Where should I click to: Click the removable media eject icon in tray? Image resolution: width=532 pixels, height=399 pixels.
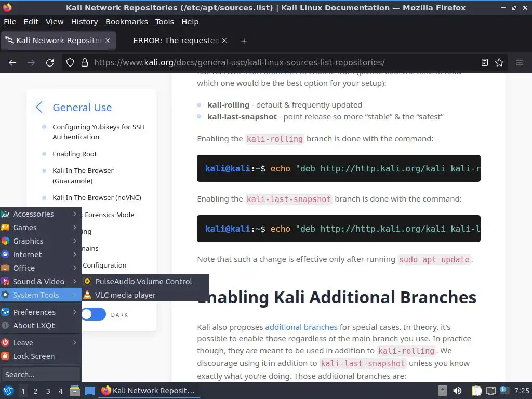443,391
